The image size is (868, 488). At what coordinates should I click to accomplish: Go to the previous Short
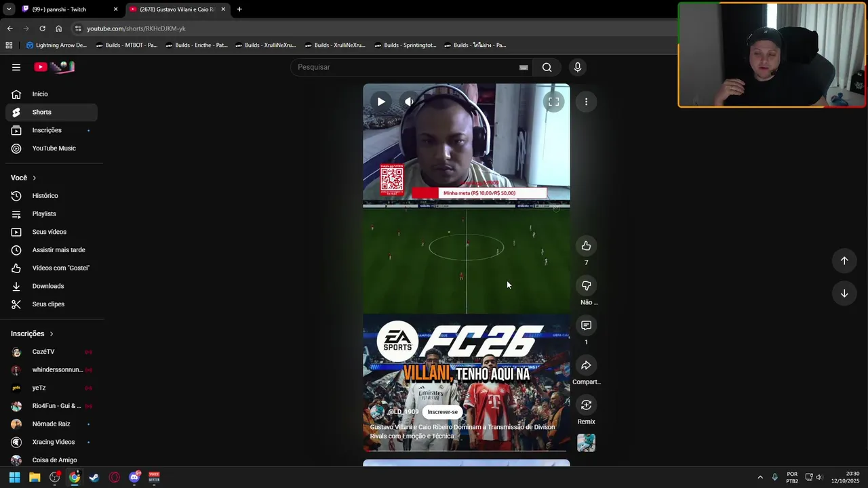tap(844, 260)
